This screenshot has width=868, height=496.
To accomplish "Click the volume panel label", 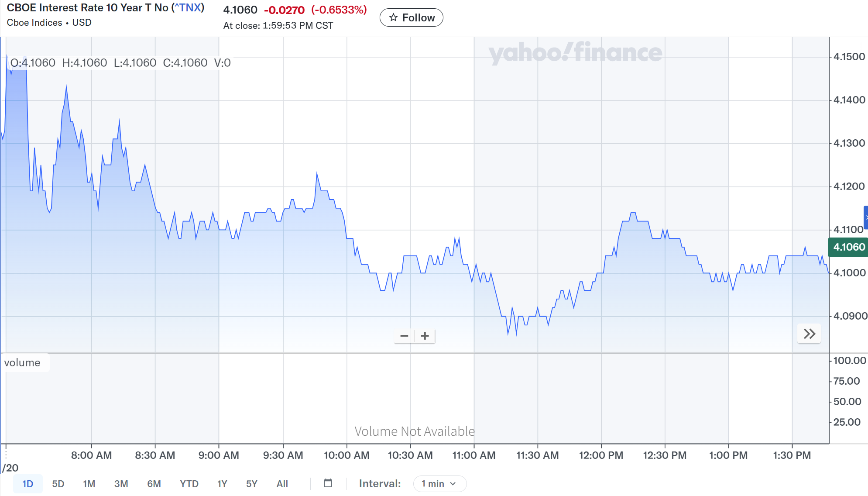I will pos(22,363).
